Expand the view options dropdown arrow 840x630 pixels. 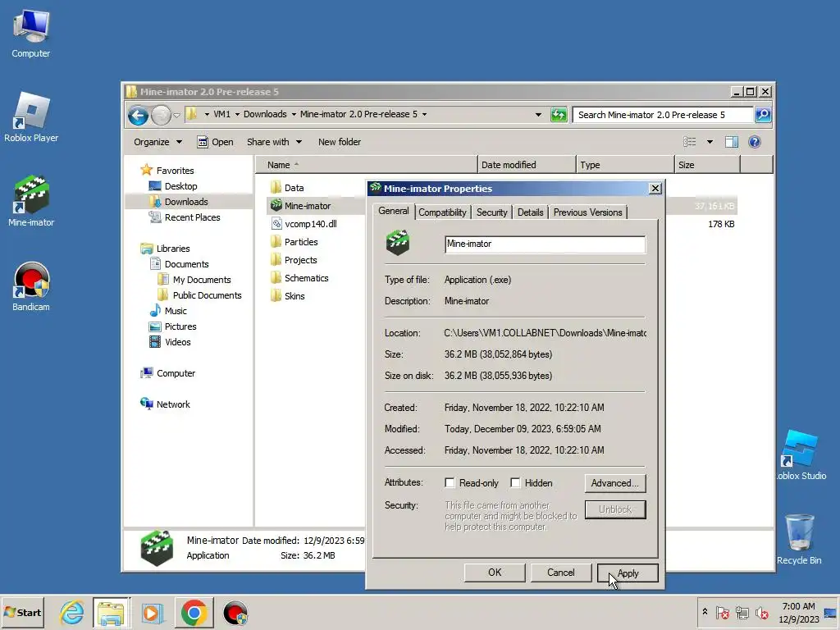pos(710,142)
